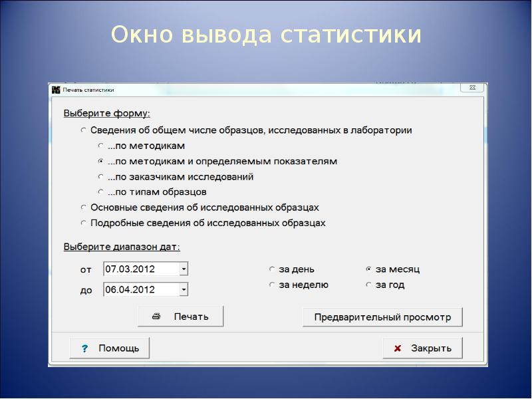This screenshot has height=399, width=532.
Task: Click the application icon in the title bar
Action: point(56,89)
